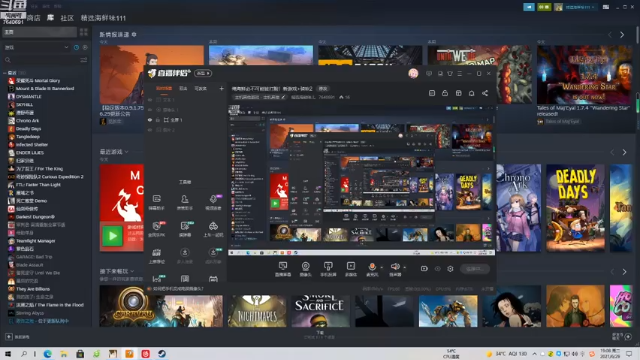The height and width of the screenshot is (360, 640).
Task: Click the microphone icon in the streaming toolbar
Action: coord(372,267)
